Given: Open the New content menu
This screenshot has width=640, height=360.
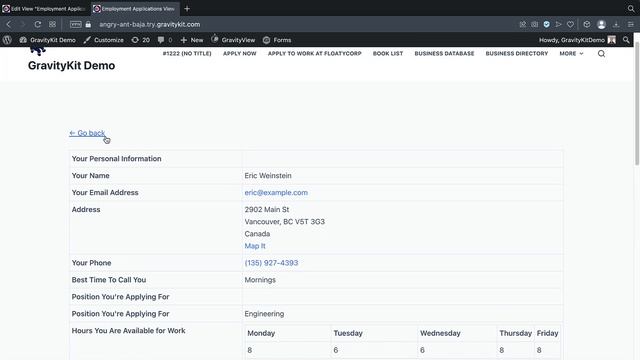Looking at the screenshot, I should tap(192, 40).
